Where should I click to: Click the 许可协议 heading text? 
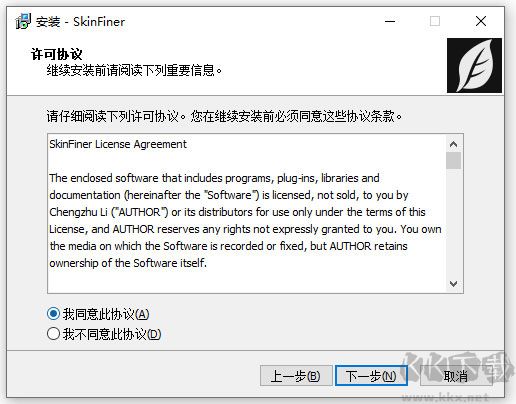[57, 54]
